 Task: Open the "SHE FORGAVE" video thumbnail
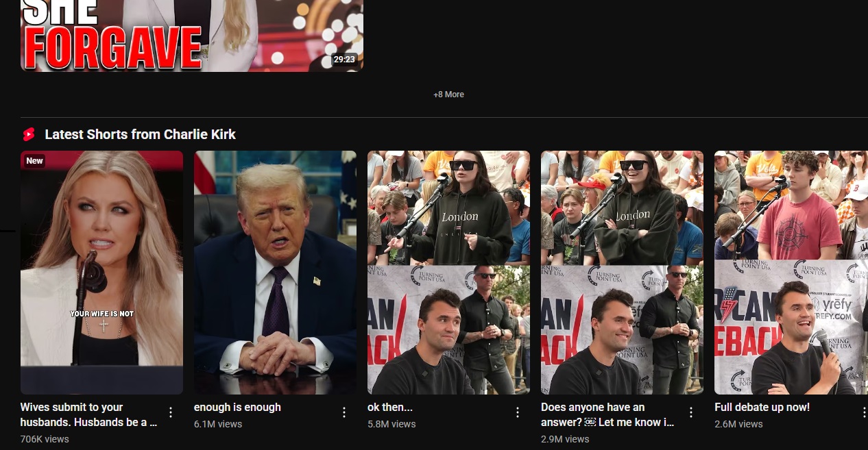(x=192, y=34)
